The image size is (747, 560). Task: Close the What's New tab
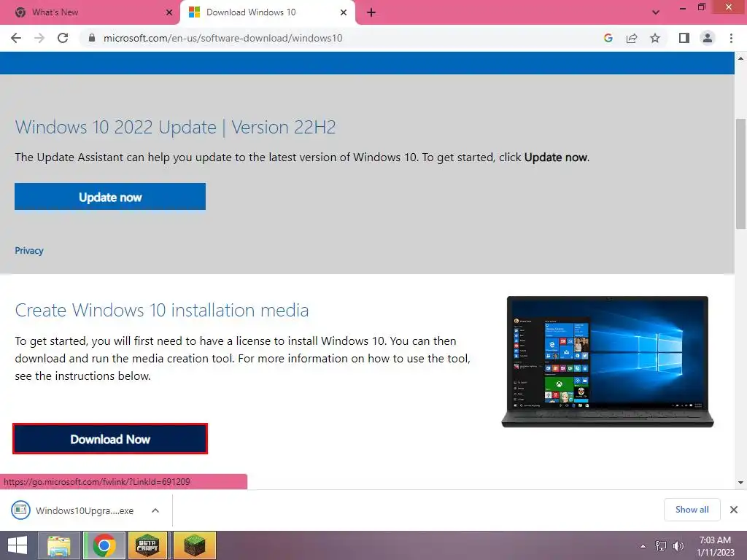169,12
